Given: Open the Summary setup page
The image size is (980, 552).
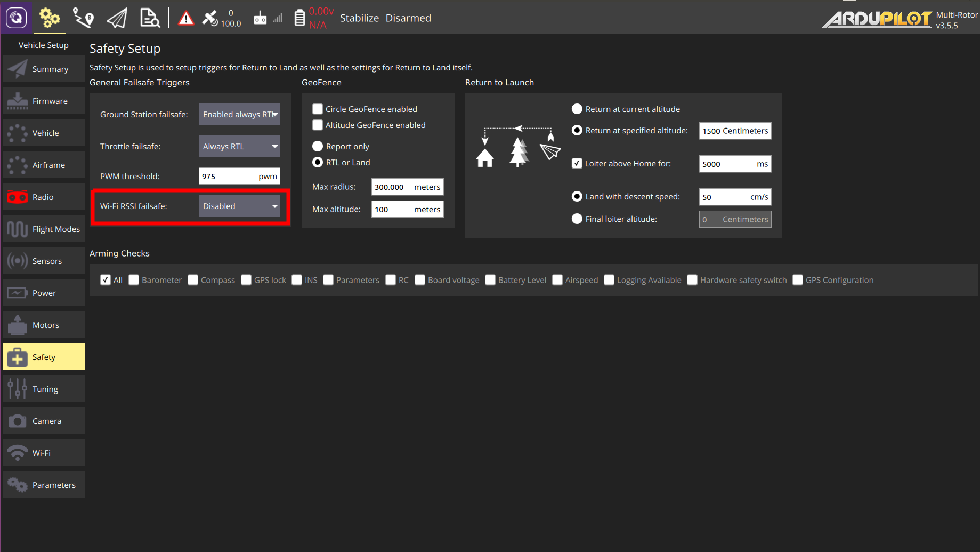Looking at the screenshot, I should [x=44, y=69].
